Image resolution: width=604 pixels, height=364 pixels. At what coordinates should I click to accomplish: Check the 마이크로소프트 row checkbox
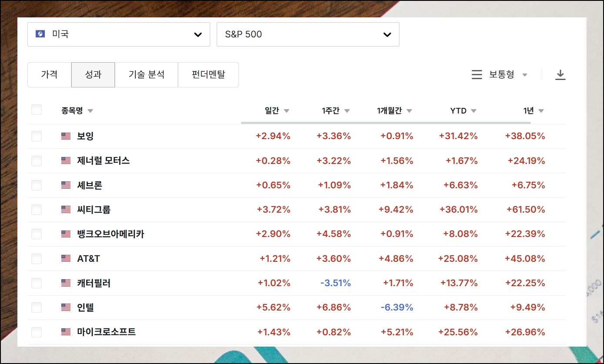(x=37, y=332)
